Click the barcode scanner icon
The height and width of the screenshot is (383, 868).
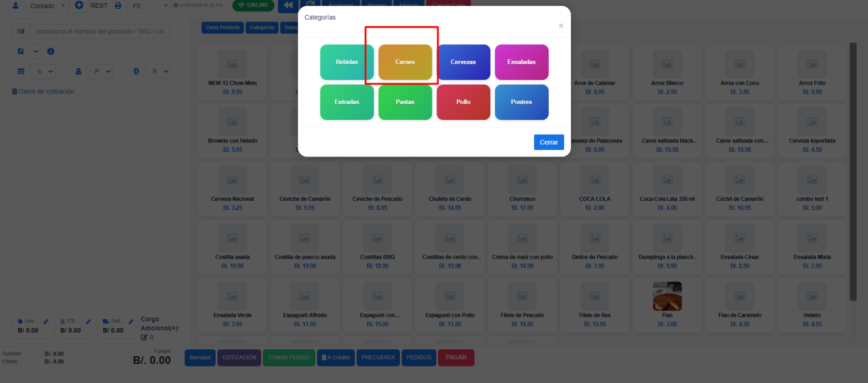click(x=21, y=31)
